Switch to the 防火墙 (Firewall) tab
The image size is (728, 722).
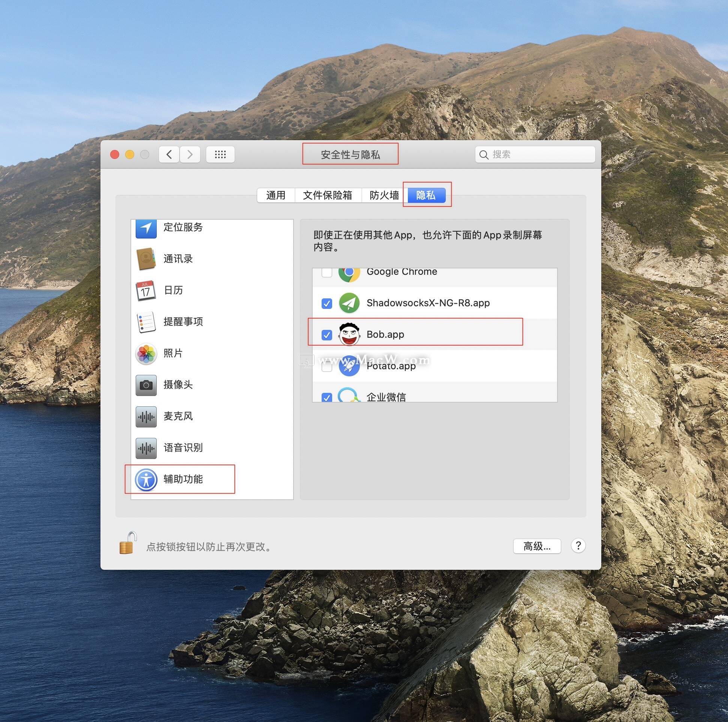tap(384, 195)
